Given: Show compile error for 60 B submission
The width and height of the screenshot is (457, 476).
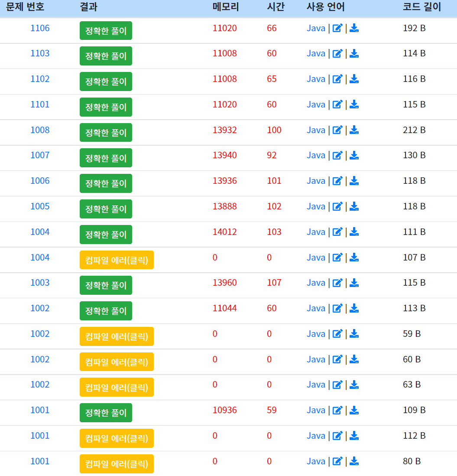Looking at the screenshot, I should coord(117,362).
